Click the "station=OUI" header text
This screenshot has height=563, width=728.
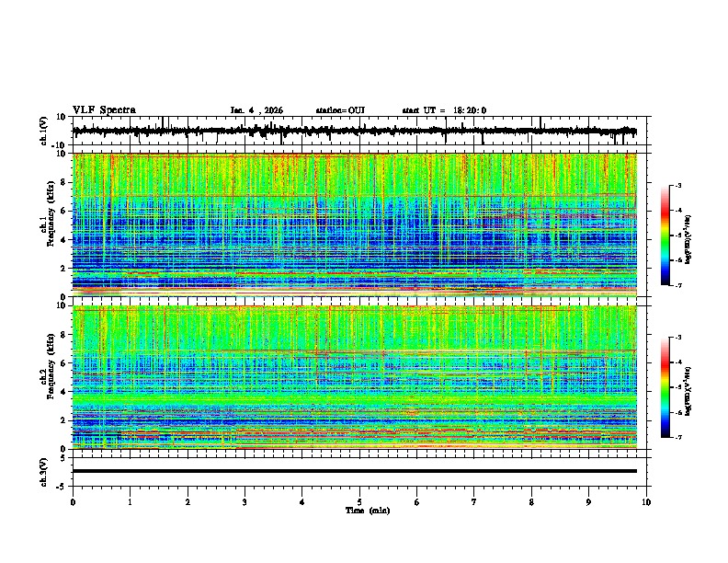[x=340, y=110]
